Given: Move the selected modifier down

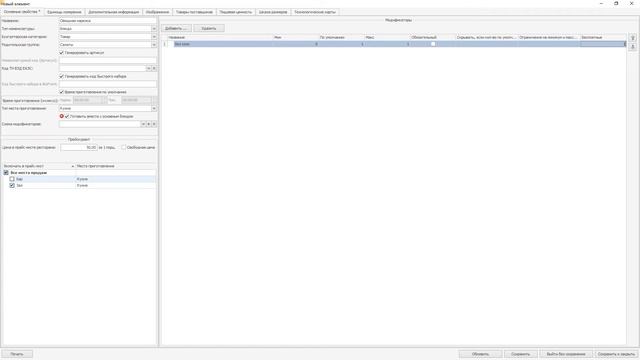Looking at the screenshot, I should [632, 47].
